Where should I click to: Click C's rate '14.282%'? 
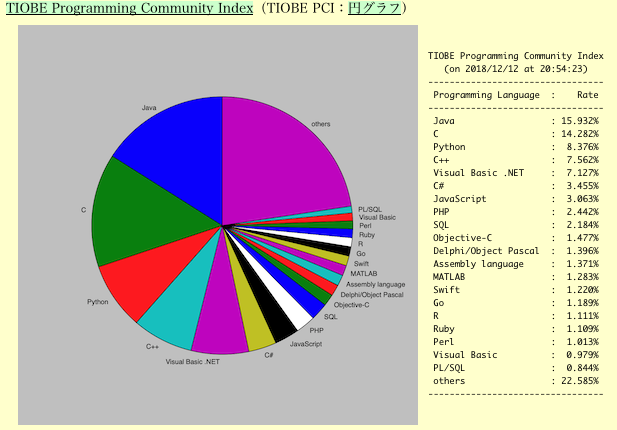580,134
